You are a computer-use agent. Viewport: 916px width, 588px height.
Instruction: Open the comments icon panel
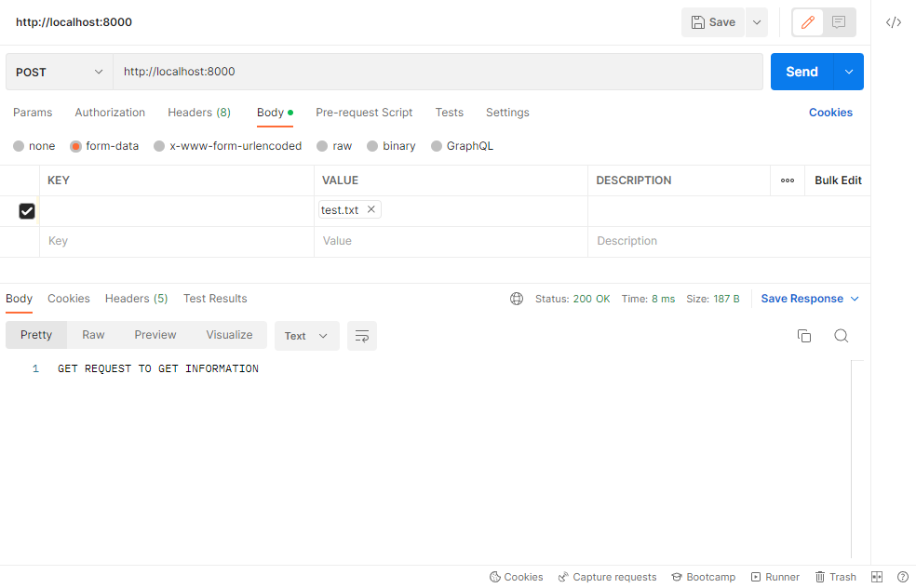pyautogui.click(x=839, y=22)
